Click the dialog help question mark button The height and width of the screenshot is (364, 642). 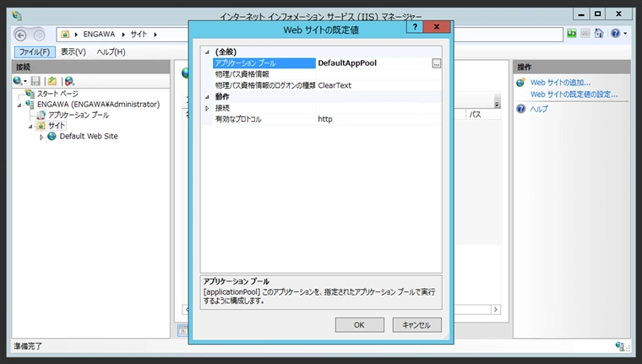(x=415, y=27)
